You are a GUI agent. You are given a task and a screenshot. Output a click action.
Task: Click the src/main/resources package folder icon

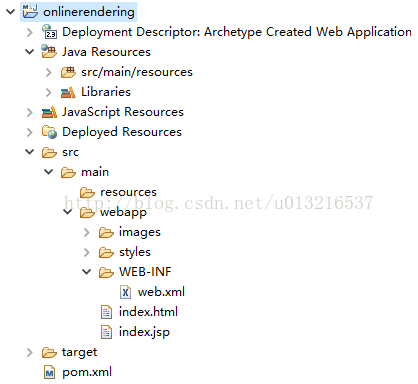tap(68, 72)
